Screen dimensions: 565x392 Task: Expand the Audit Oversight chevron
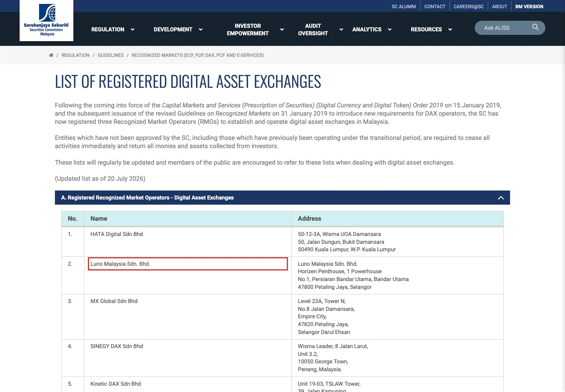click(341, 29)
